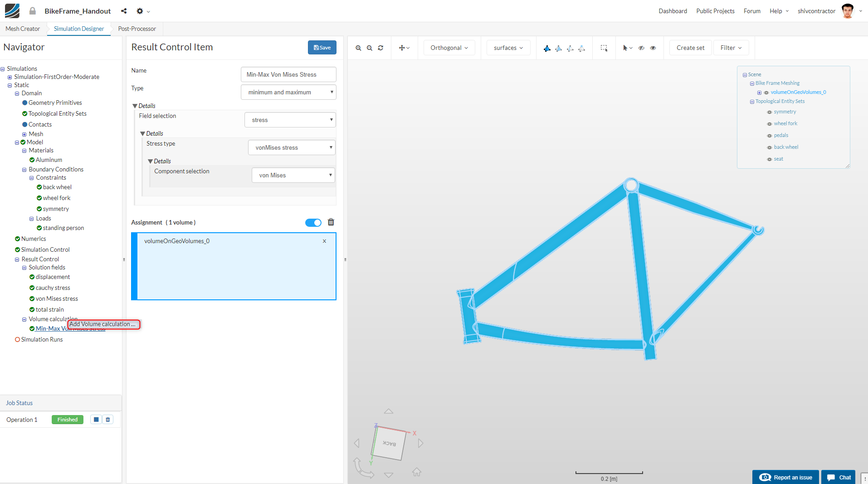Switch to the Simulation Designer tab
This screenshot has height=484, width=868.
click(79, 29)
